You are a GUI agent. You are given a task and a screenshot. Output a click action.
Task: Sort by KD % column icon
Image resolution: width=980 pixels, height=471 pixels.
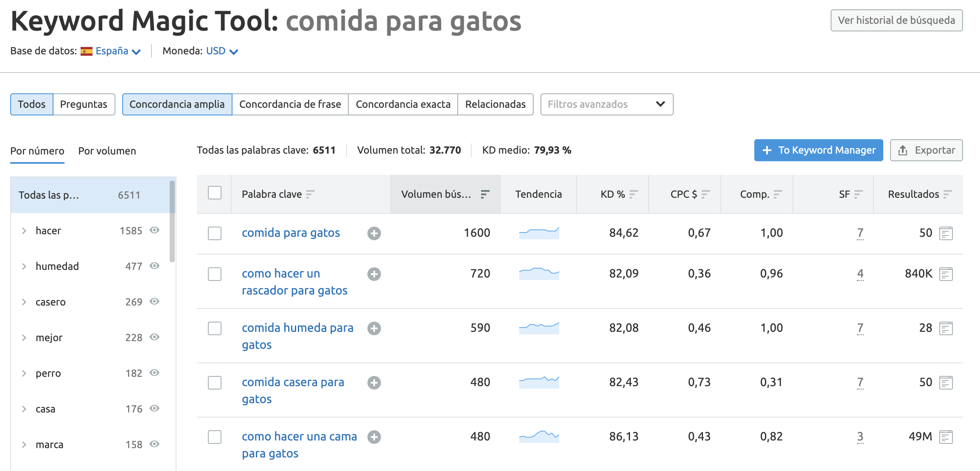[634, 194]
